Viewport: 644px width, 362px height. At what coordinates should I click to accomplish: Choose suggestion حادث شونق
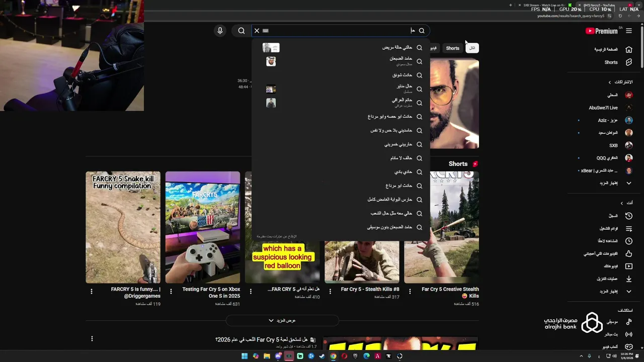341,75
